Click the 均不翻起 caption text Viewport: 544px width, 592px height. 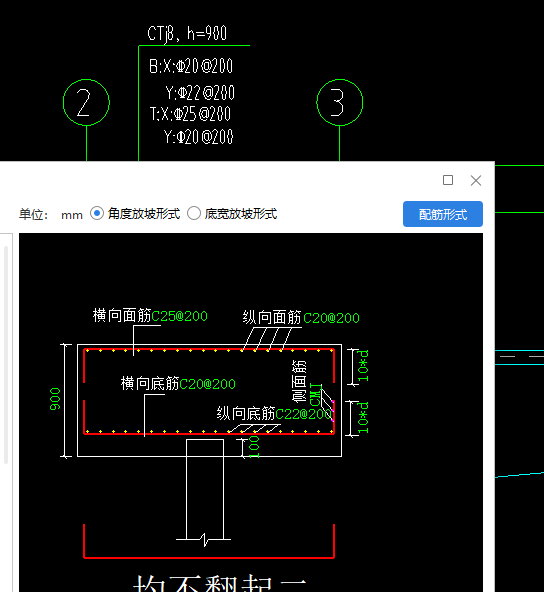tap(220, 583)
